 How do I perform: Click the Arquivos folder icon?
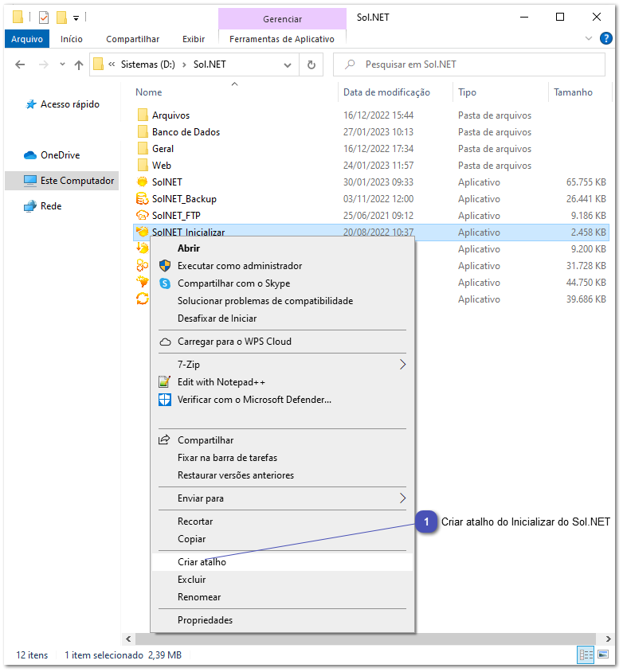pos(143,115)
